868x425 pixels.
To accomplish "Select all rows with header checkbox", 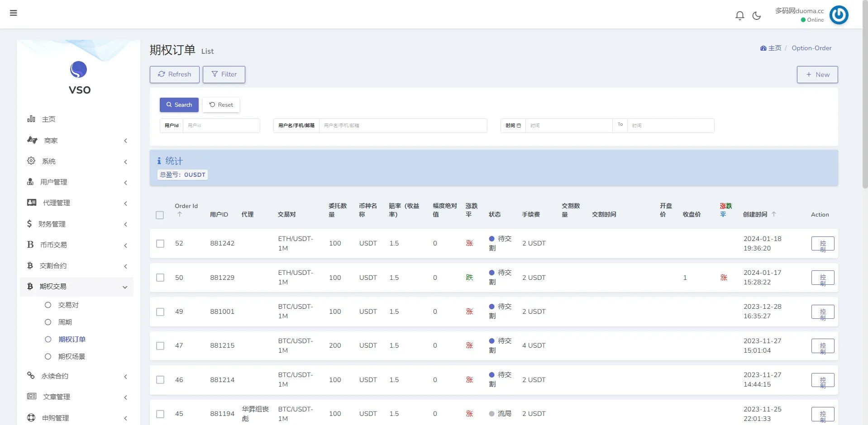I will pos(160,215).
